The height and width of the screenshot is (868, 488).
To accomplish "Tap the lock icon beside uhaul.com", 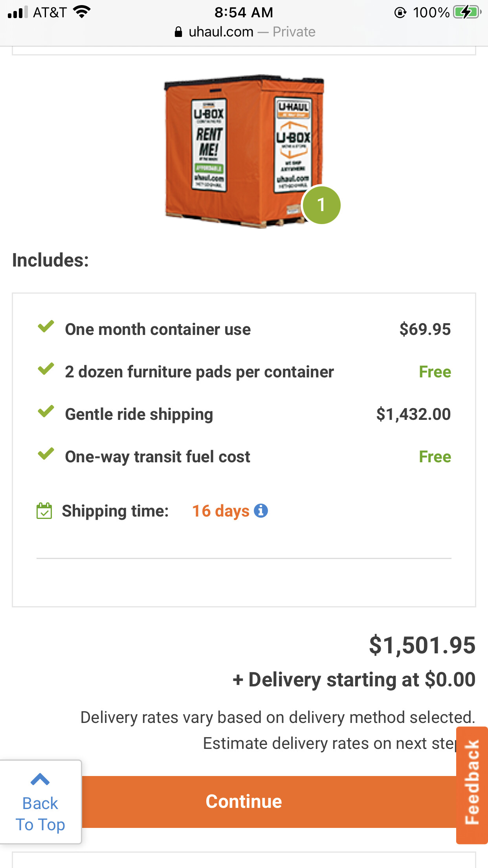I will 178,32.
